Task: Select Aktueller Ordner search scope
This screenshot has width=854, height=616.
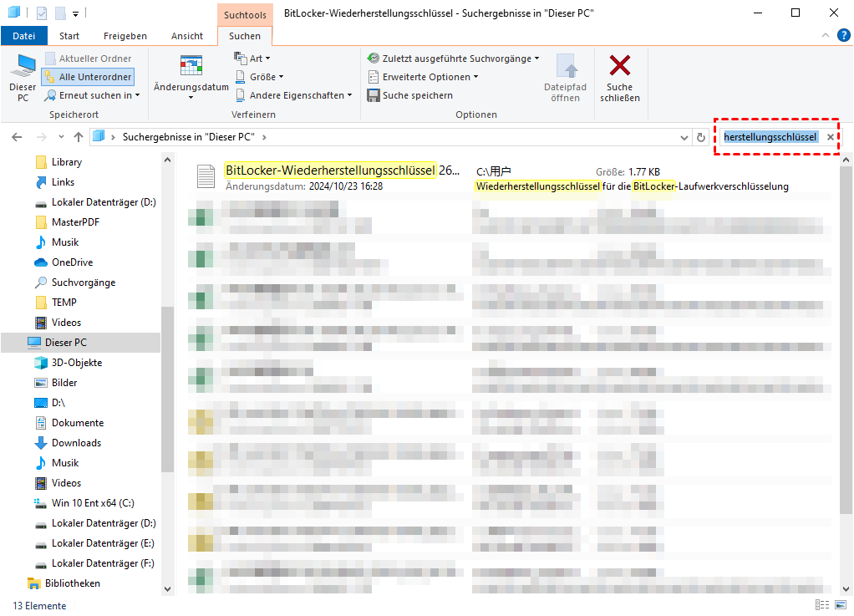Action: [89, 59]
